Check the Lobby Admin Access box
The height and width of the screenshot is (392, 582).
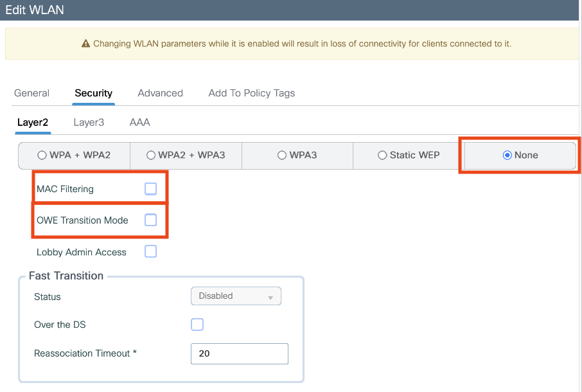150,252
